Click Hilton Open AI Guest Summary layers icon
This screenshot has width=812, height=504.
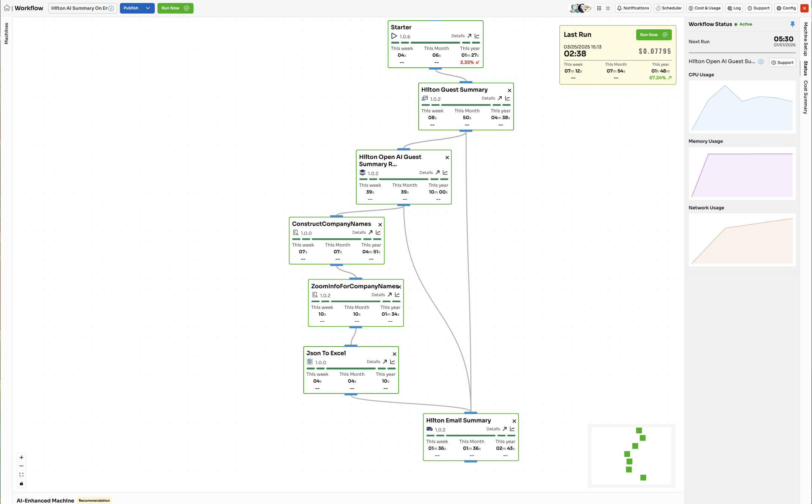tap(362, 173)
